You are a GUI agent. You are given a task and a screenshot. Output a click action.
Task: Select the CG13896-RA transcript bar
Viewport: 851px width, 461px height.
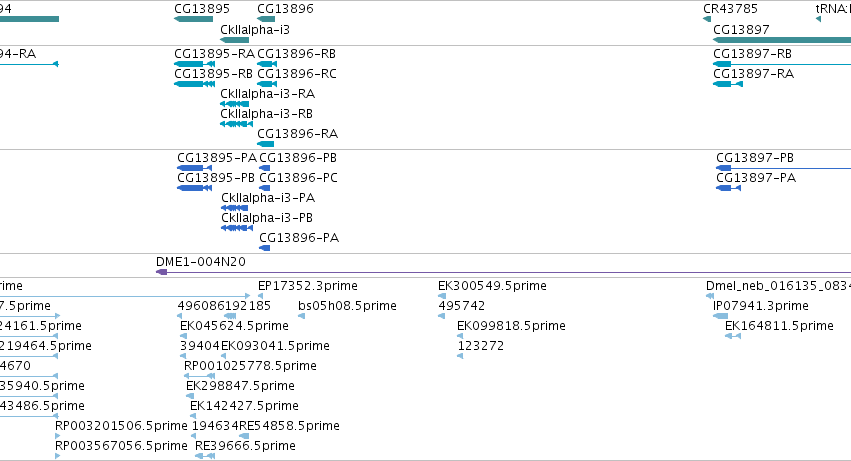pos(265,144)
